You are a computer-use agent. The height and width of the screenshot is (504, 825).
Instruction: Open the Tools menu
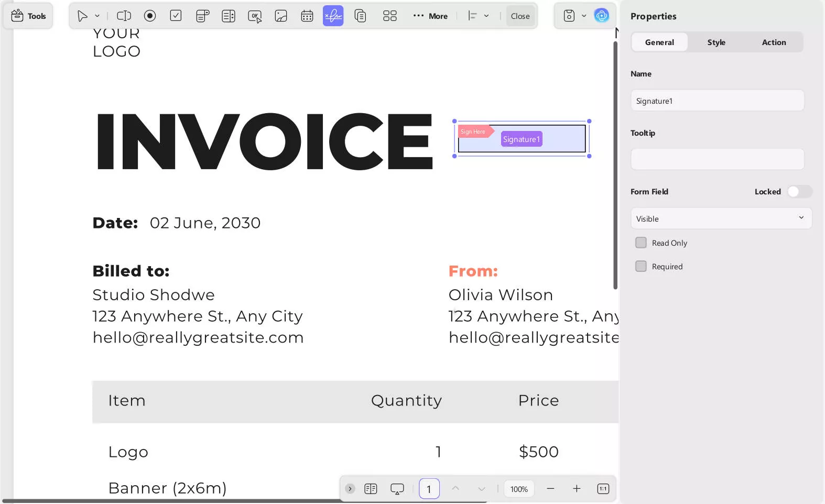[28, 16]
